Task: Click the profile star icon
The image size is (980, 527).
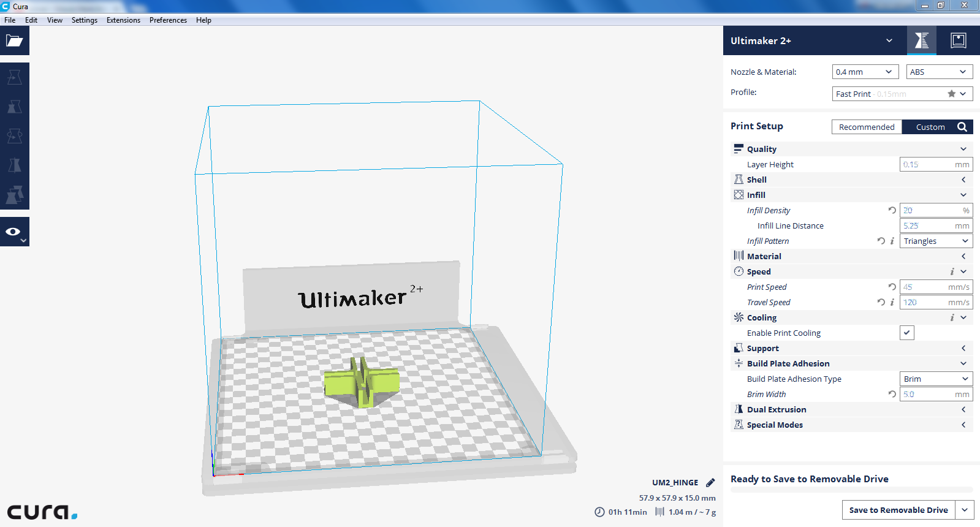Action: (x=951, y=94)
